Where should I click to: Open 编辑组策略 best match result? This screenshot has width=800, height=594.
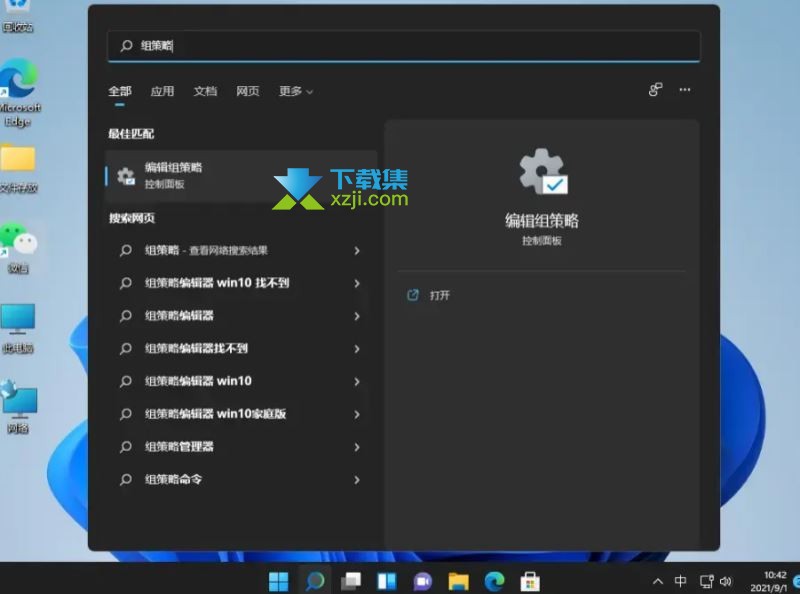pyautogui.click(x=241, y=176)
